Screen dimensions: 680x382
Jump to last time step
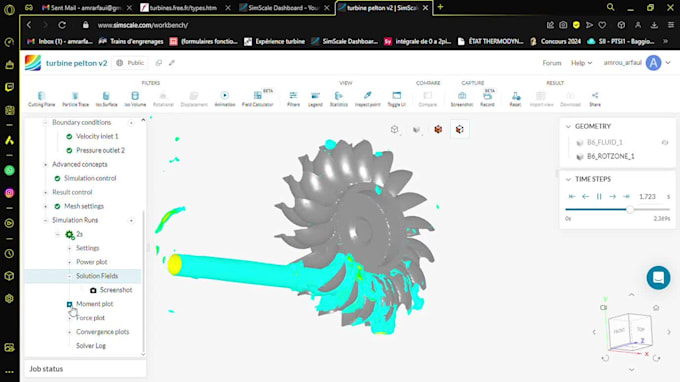pyautogui.click(x=626, y=196)
